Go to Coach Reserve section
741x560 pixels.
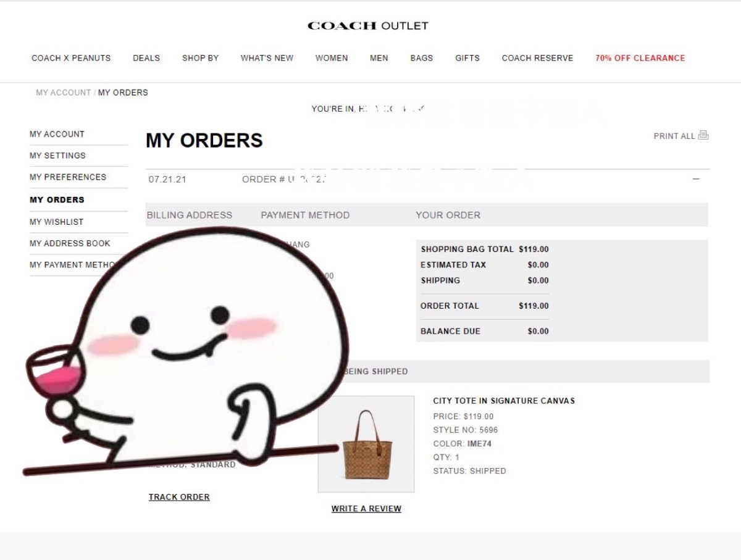point(537,58)
